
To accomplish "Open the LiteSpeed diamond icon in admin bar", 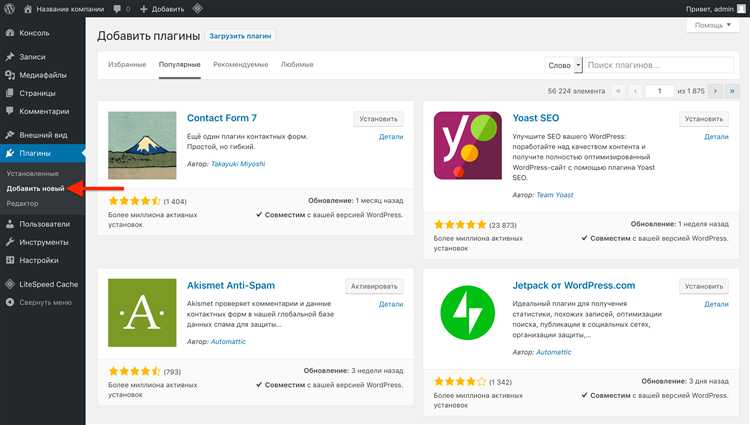I will (197, 9).
